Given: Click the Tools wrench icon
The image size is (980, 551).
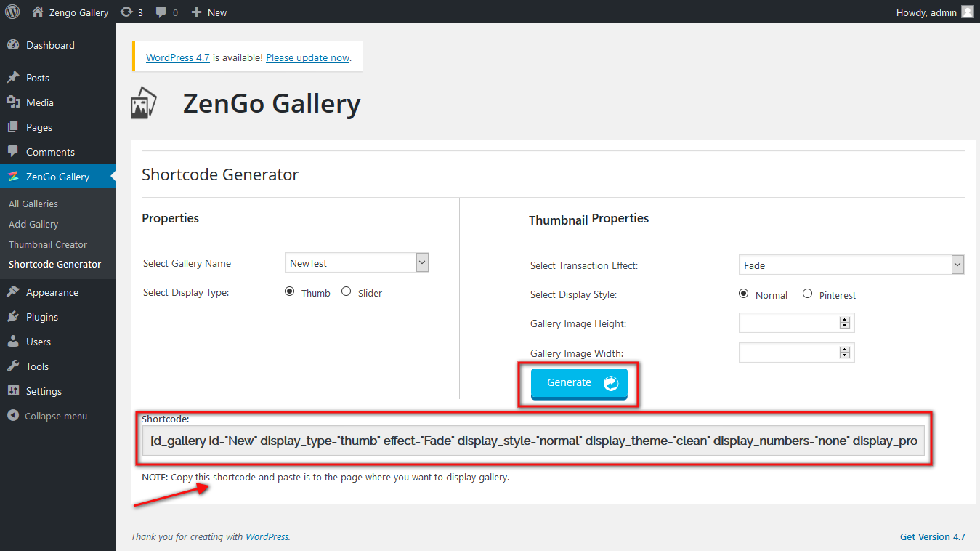Looking at the screenshot, I should pos(13,366).
